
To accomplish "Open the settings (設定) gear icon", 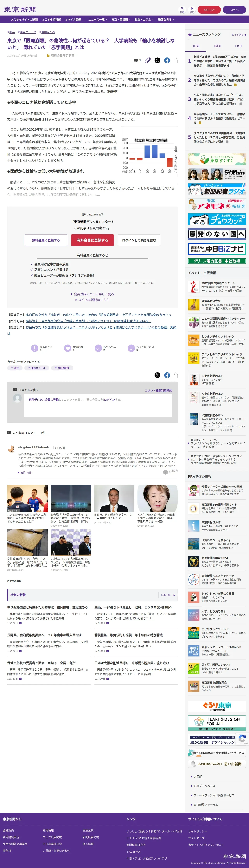I will coord(191,10).
